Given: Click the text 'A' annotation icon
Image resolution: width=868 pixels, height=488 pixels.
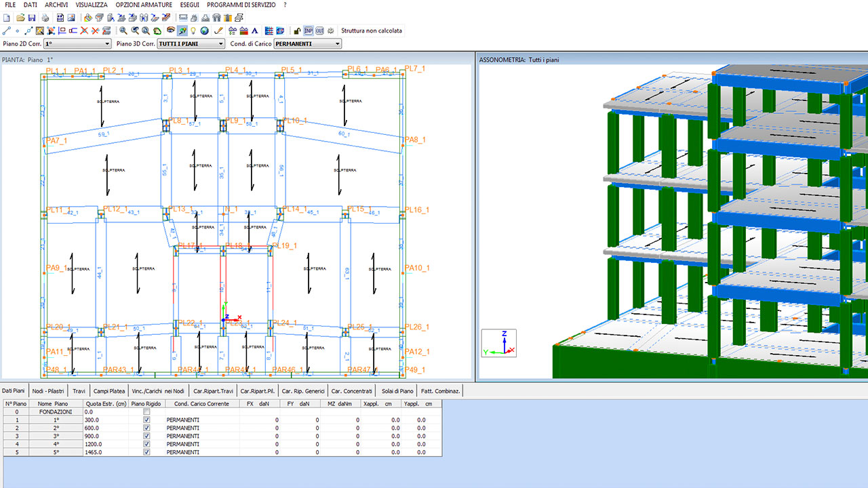Looking at the screenshot, I should pos(255,30).
